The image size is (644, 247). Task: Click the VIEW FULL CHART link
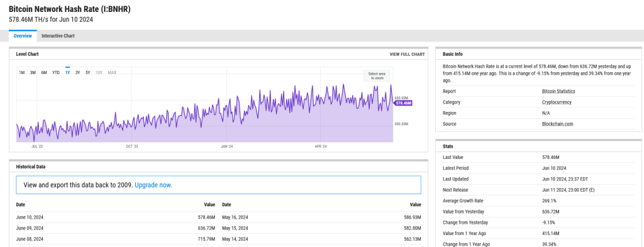coord(407,54)
